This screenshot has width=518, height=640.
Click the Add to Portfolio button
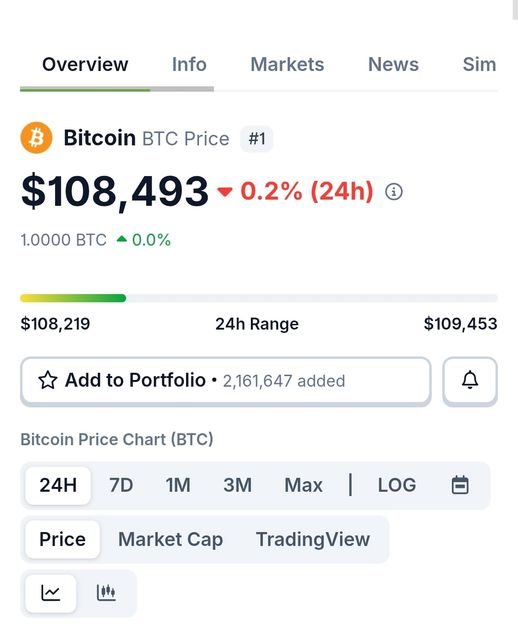coord(226,380)
